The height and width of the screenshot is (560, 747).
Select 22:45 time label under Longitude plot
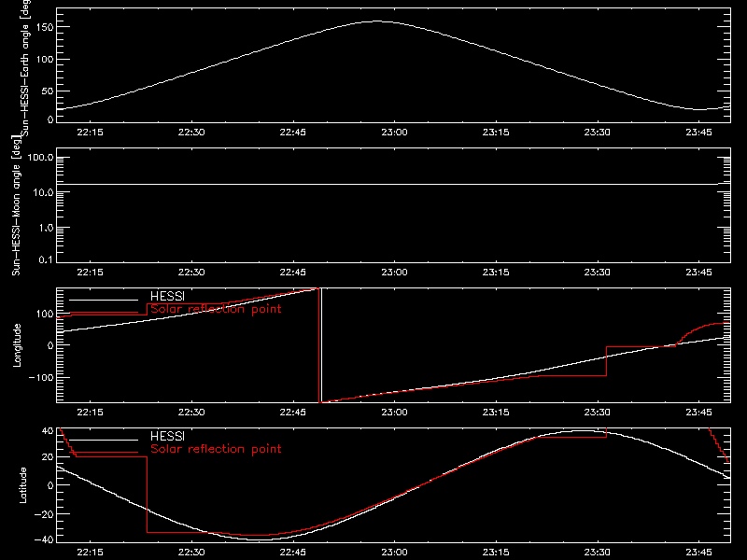pos(293,413)
